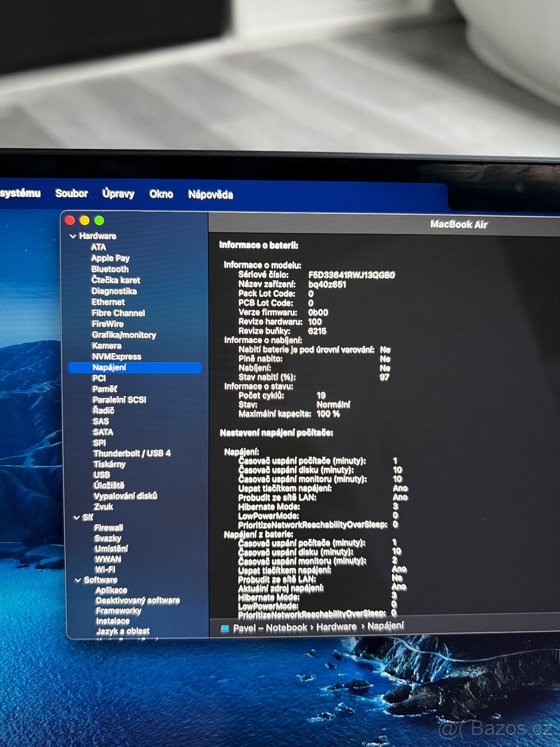Click the Informace o baterii heading
Viewport: 560px width, 747px height.
tap(259, 246)
